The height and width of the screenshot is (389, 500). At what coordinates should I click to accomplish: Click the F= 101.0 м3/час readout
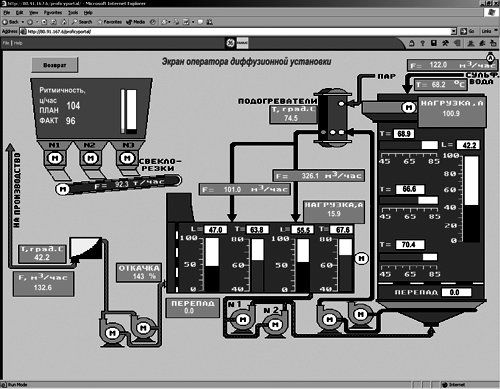pyautogui.click(x=245, y=190)
